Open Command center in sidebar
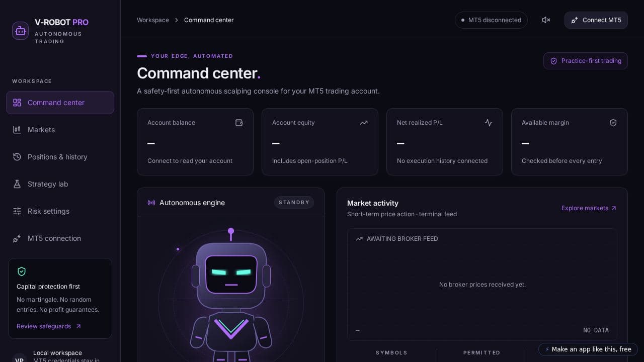Image resolution: width=644 pixels, height=362 pixels. pyautogui.click(x=60, y=103)
